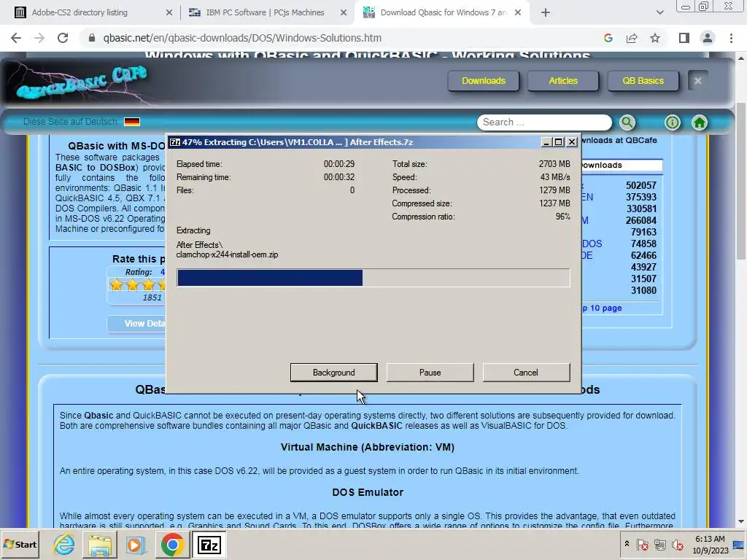This screenshot has height=560, width=747.
Task: Open the Chrome profile icon
Action: coord(708,38)
